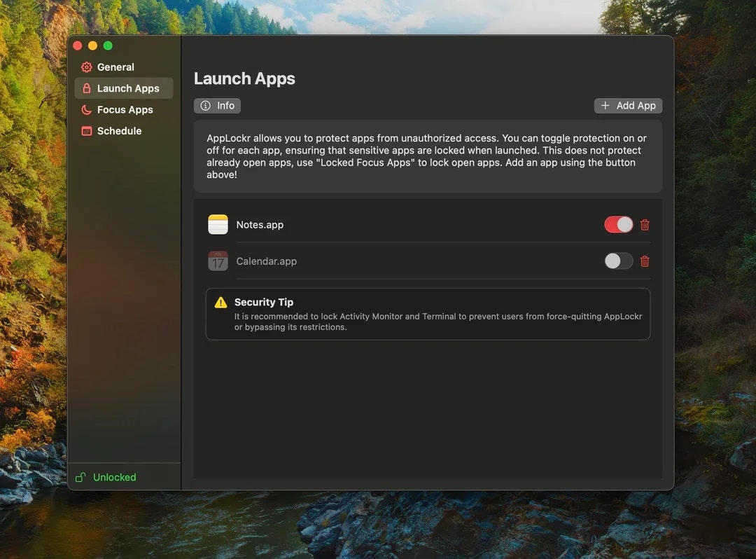Maximize window with the green button
The width and height of the screenshot is (756, 559).
click(108, 46)
